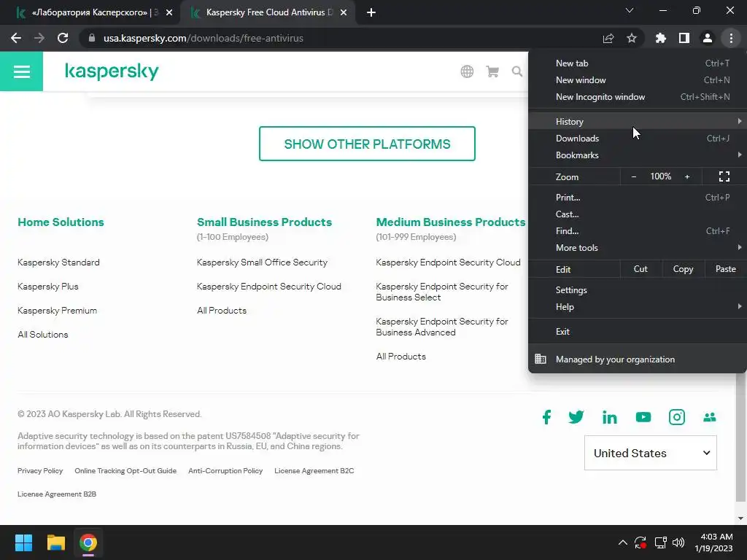Click the Kaspersky logo
Screen dimensions: 747x560
pos(112,71)
